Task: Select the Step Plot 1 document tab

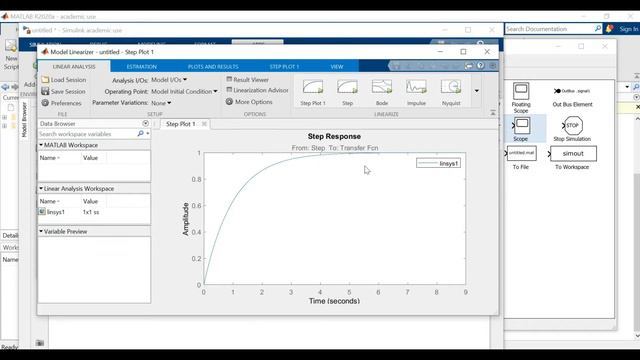Action: (180, 124)
